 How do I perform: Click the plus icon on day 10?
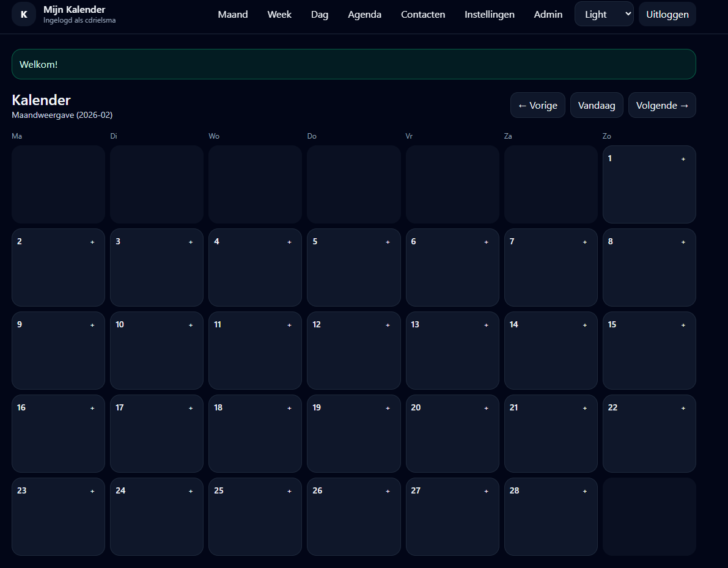pos(191,325)
